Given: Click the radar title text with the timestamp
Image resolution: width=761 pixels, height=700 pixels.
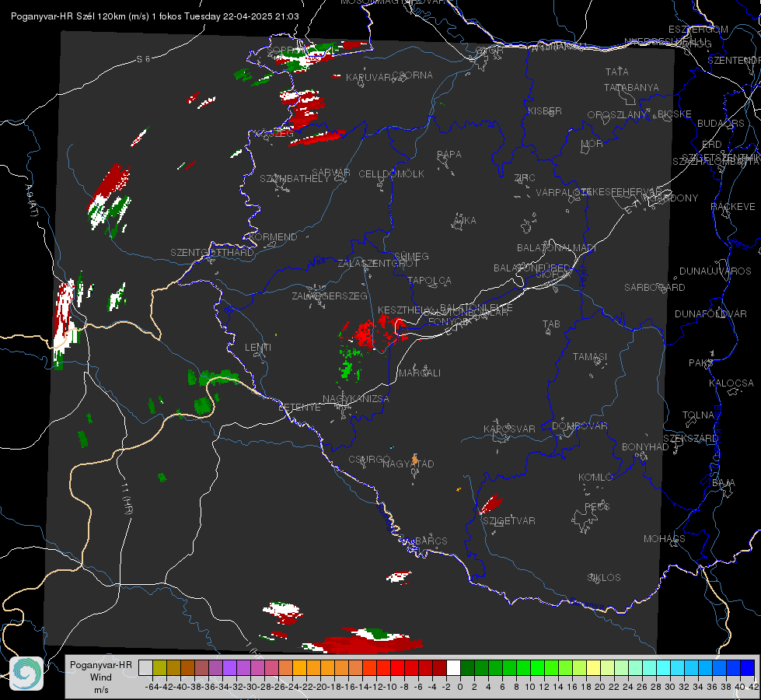Looking at the screenshot, I should (x=155, y=16).
